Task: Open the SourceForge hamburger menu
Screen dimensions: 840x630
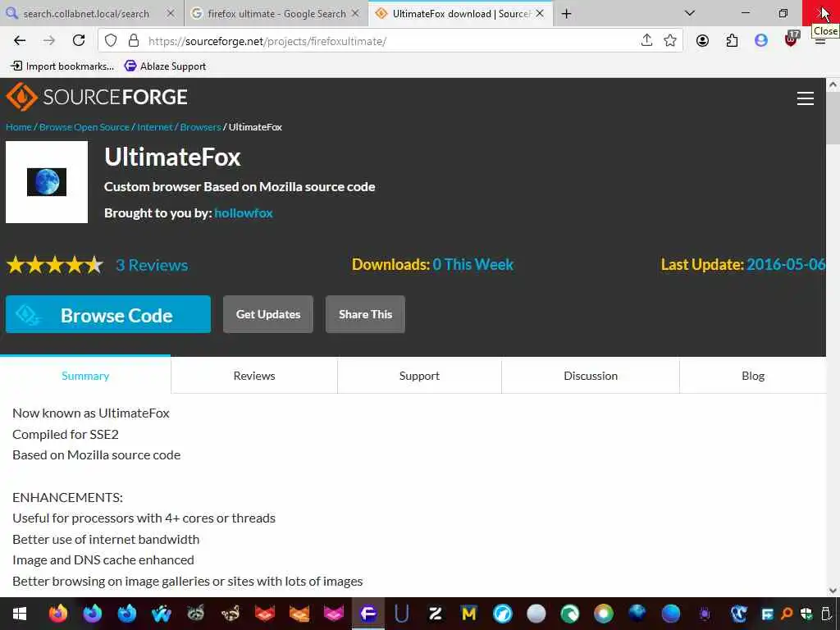Action: point(806,98)
